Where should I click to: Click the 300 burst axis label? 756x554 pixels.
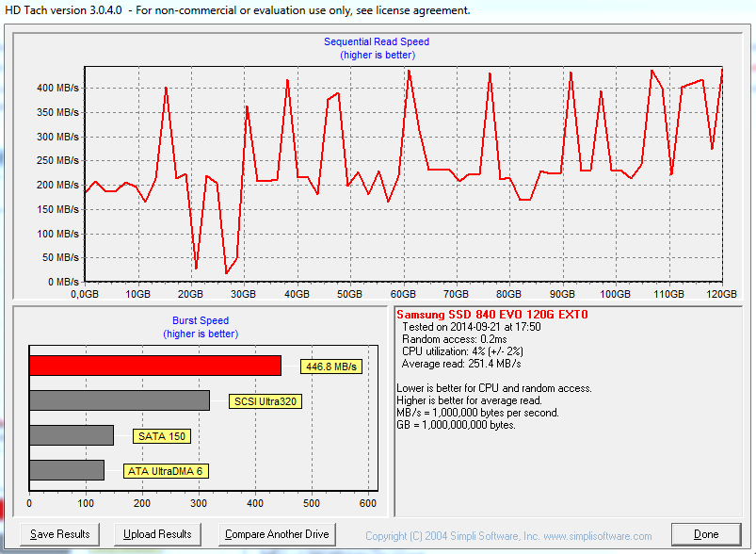click(x=199, y=503)
